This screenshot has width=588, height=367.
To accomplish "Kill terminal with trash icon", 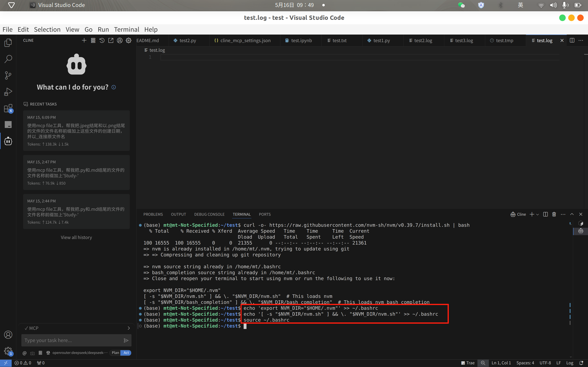I will pos(554,214).
